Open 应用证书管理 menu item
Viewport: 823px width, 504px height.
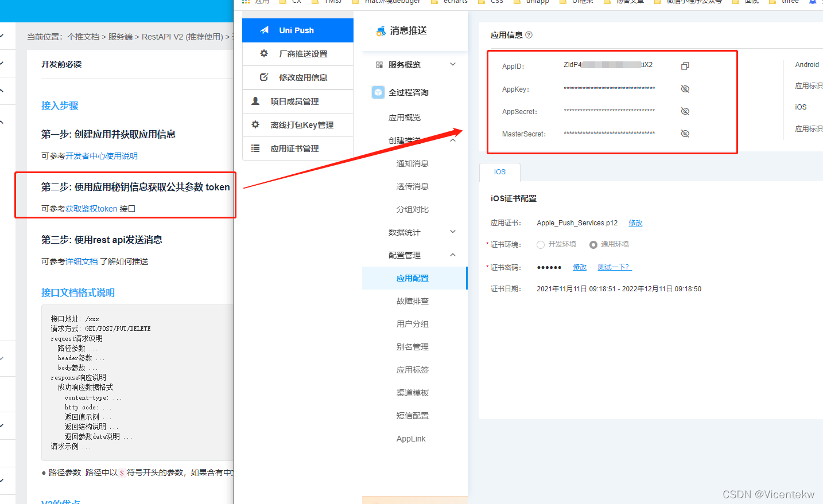click(298, 149)
